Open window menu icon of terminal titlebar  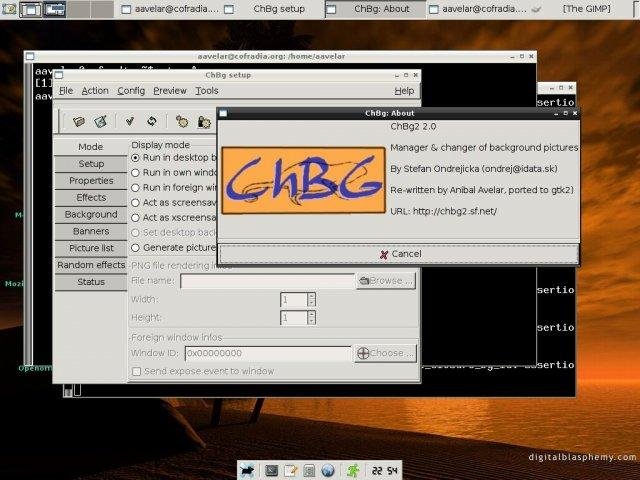[x=30, y=56]
